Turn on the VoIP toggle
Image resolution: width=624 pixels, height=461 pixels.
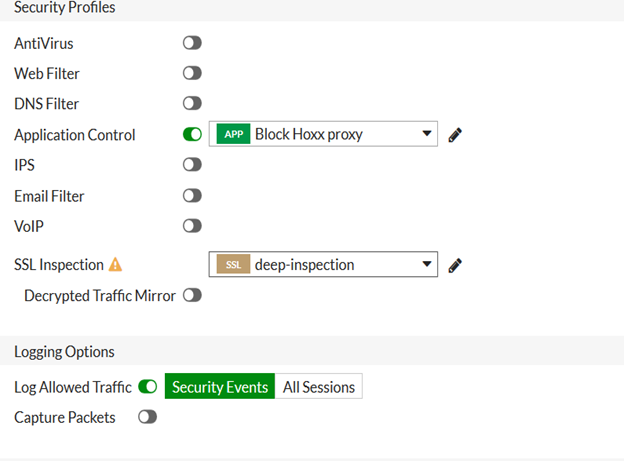192,225
